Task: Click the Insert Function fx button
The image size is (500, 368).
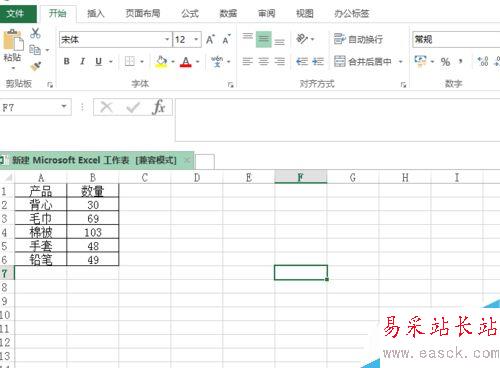Action: point(159,107)
